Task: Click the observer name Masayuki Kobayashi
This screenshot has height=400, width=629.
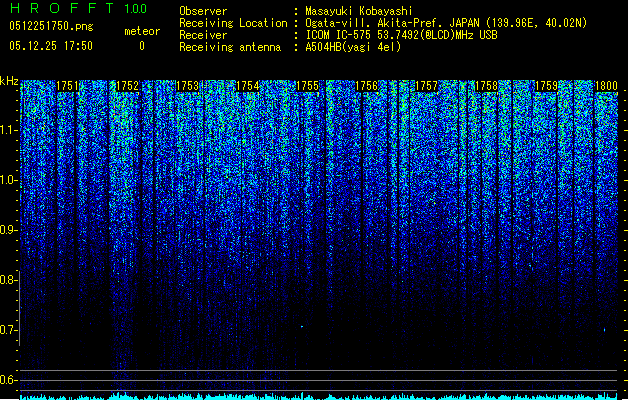Action: coord(359,11)
